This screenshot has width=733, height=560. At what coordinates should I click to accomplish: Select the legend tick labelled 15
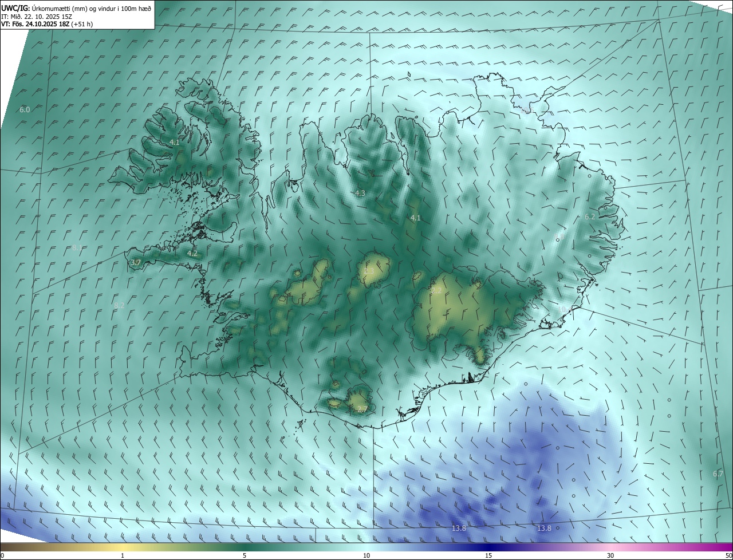(x=488, y=555)
